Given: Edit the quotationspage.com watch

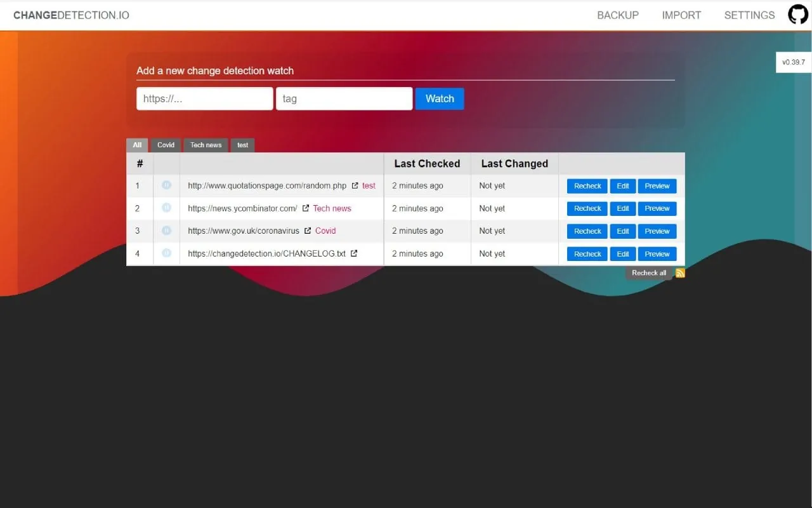Looking at the screenshot, I should click(623, 186).
